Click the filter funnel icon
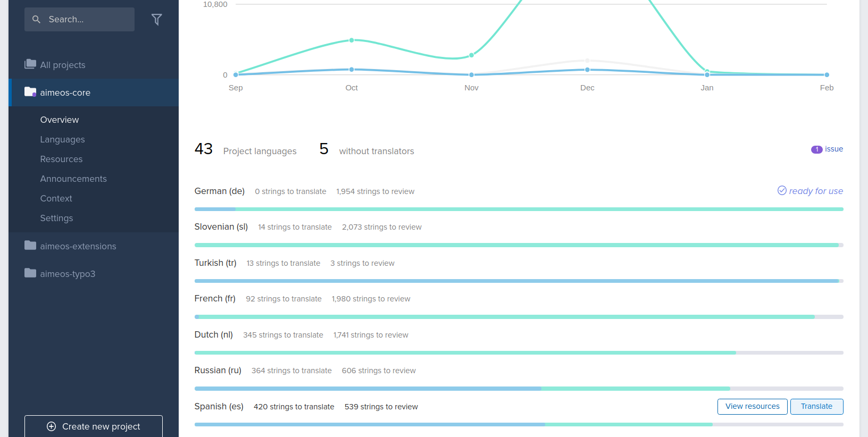Image resolution: width=868 pixels, height=437 pixels. (156, 20)
